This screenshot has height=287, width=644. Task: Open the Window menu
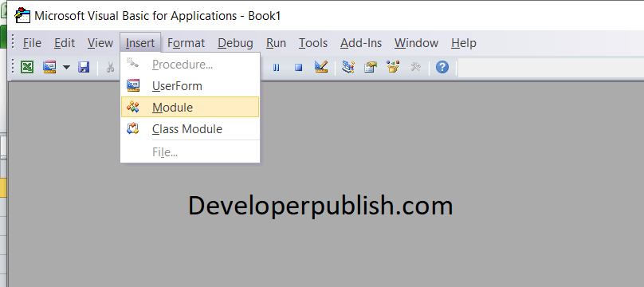(x=417, y=43)
